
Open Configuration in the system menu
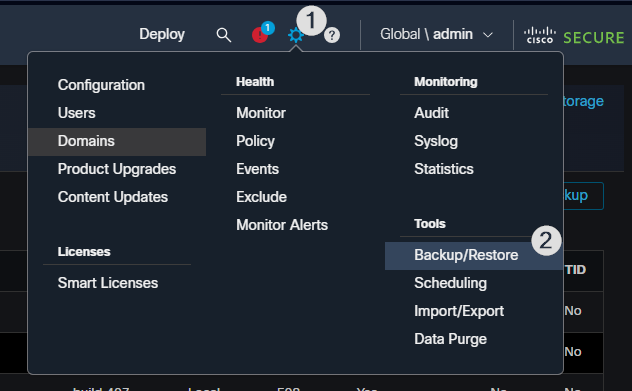[101, 85]
